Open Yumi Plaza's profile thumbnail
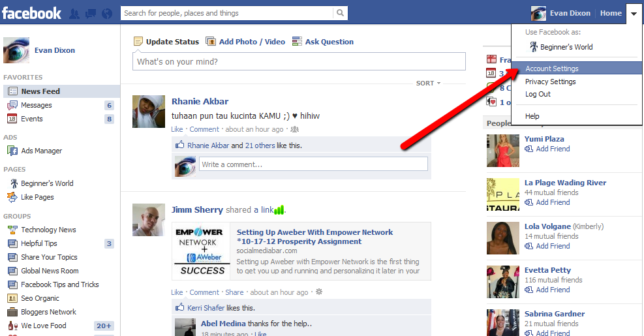The width and height of the screenshot is (644, 336). (x=502, y=151)
